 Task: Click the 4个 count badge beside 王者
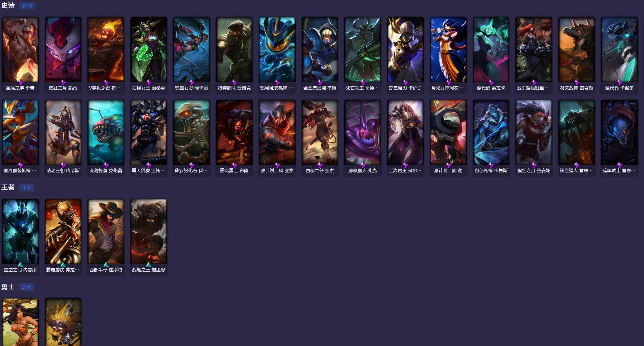pyautogui.click(x=26, y=187)
